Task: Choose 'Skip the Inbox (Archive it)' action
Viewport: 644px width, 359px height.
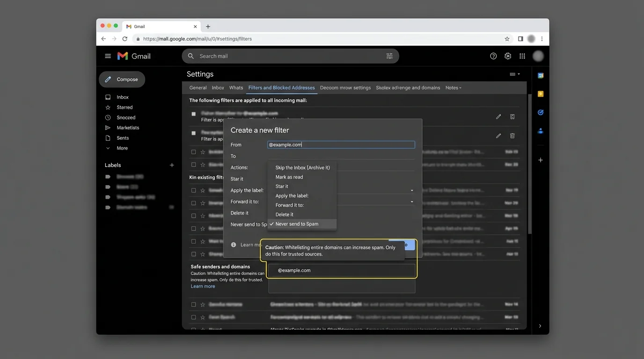Action: coord(302,168)
